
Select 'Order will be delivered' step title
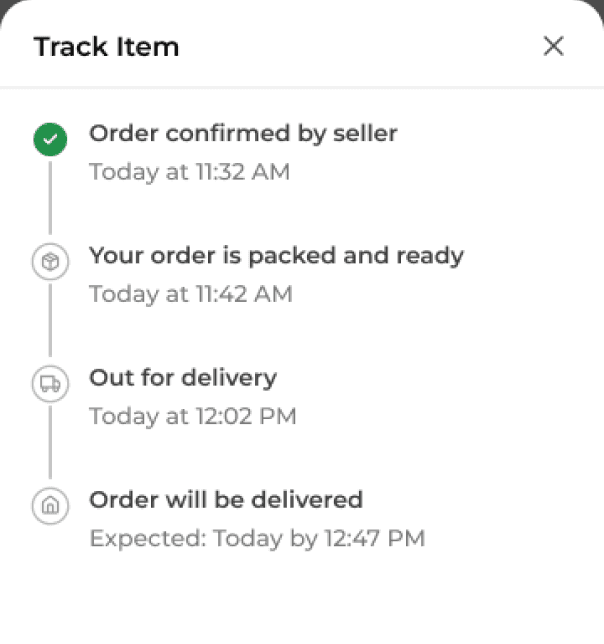pyautogui.click(x=226, y=500)
